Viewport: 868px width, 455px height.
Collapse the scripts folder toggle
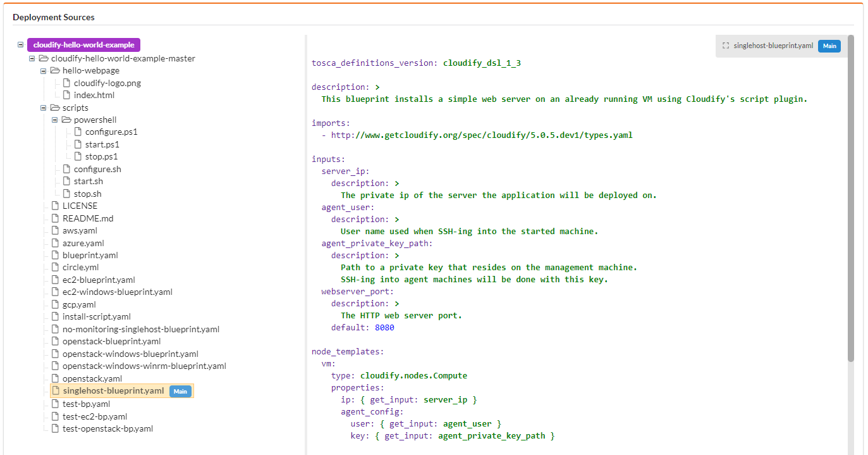tap(44, 108)
